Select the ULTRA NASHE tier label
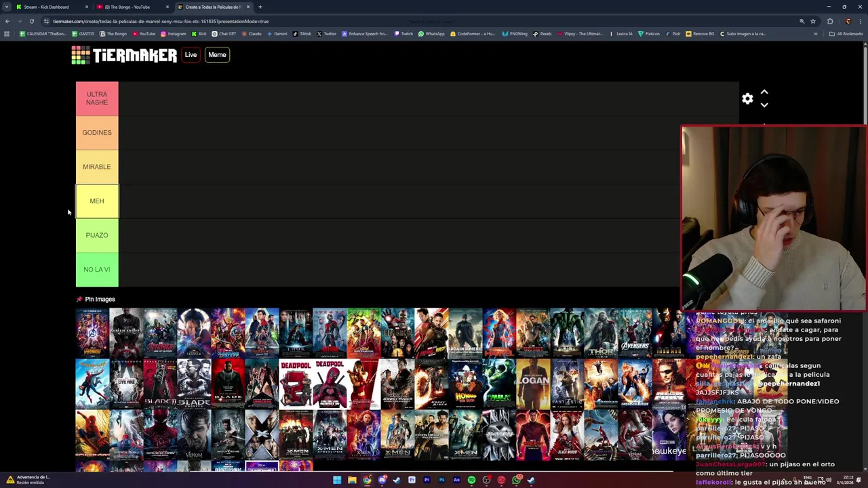The width and height of the screenshot is (868, 488). [x=97, y=98]
